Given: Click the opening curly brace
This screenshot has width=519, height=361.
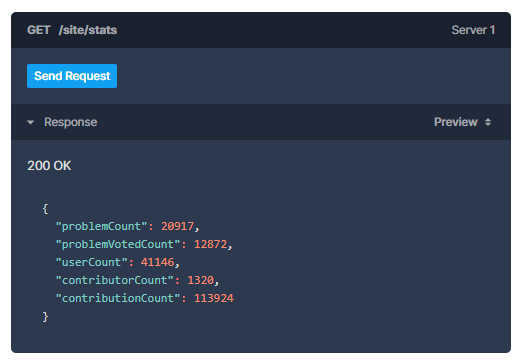Looking at the screenshot, I should tap(45, 209).
